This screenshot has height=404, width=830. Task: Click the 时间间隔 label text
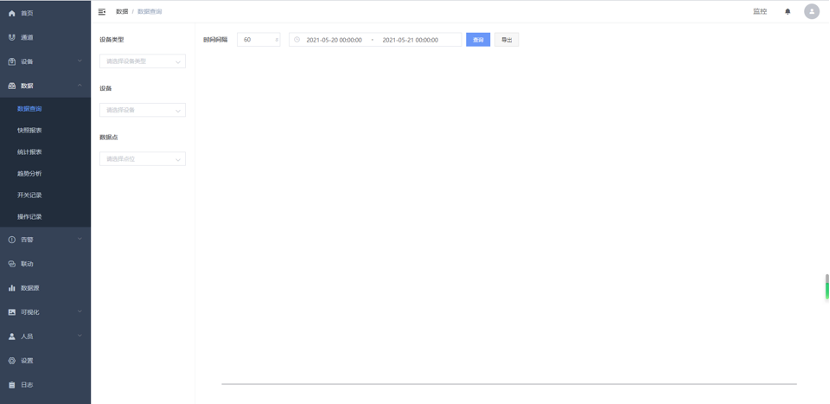click(215, 40)
